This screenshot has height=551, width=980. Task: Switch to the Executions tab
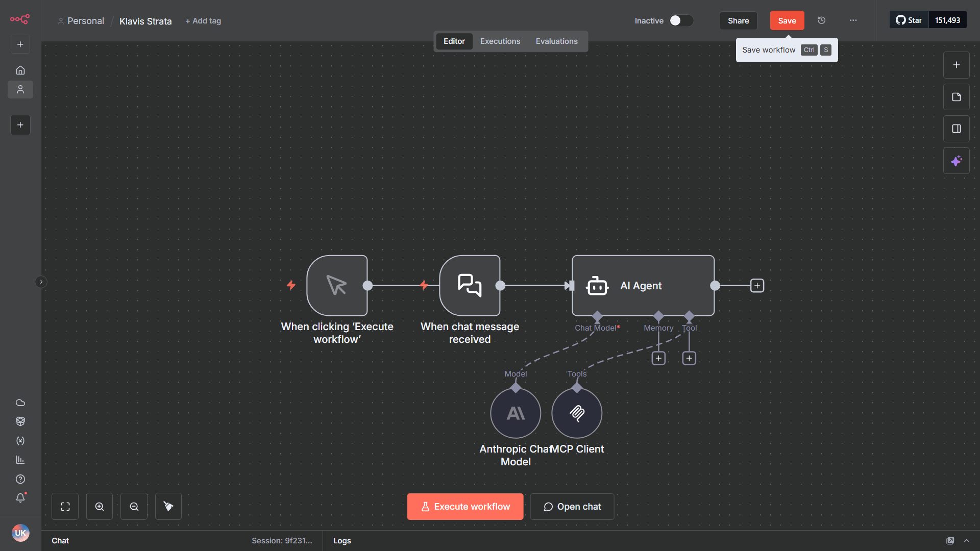[x=500, y=41]
